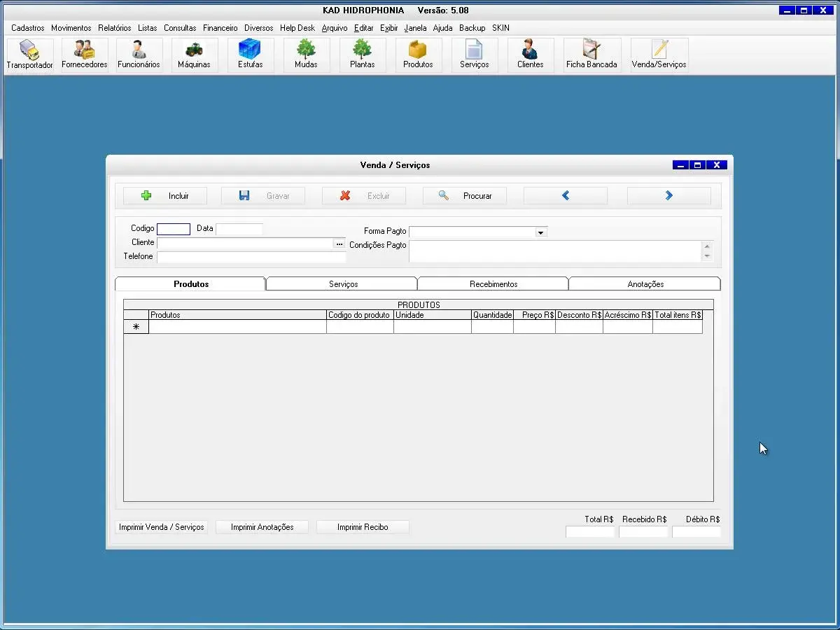The height and width of the screenshot is (630, 840).
Task: Switch to the Anotações tab
Action: pos(645,284)
